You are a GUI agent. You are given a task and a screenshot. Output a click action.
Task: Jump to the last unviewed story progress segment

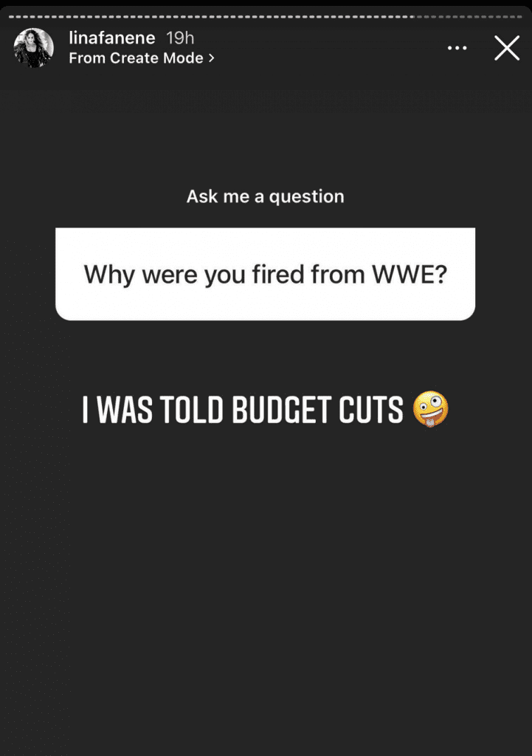[x=519, y=17]
